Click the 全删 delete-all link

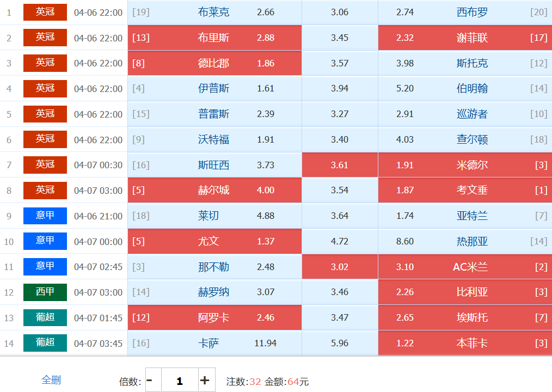51,380
